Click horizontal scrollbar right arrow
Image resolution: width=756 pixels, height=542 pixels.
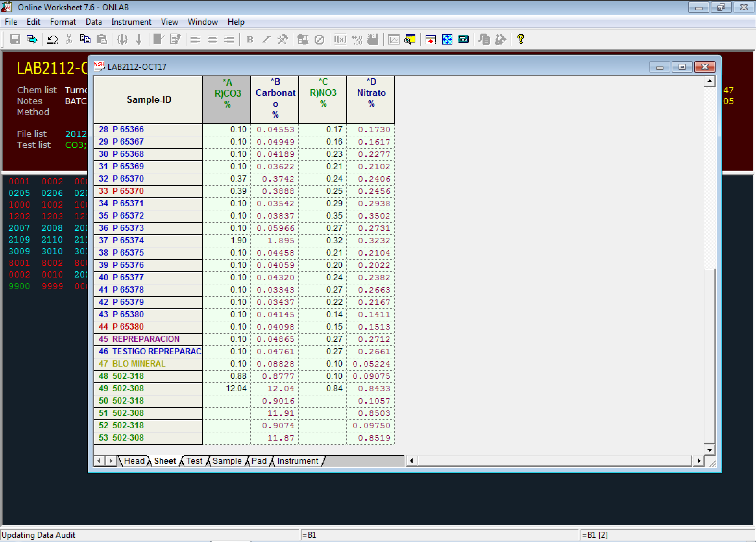(x=698, y=461)
